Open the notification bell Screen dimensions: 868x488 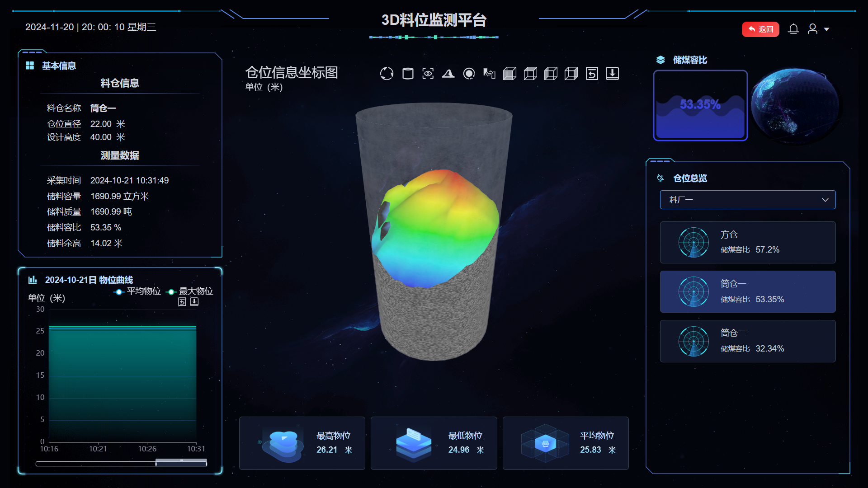point(793,29)
